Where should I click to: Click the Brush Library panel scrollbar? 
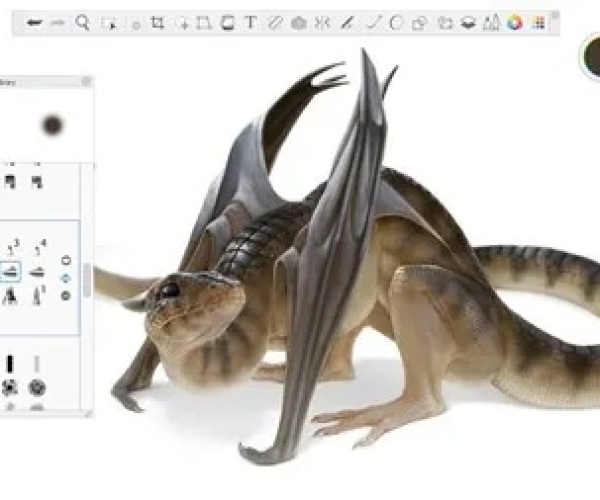tap(87, 280)
